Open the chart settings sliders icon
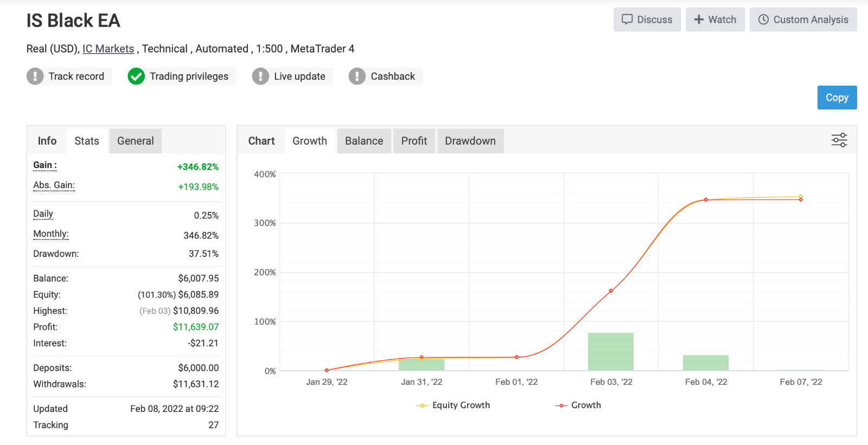 (x=839, y=140)
